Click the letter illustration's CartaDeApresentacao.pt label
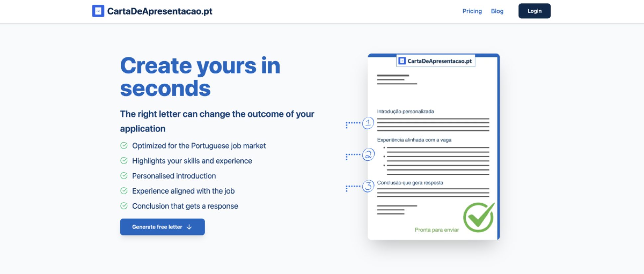 pos(440,61)
